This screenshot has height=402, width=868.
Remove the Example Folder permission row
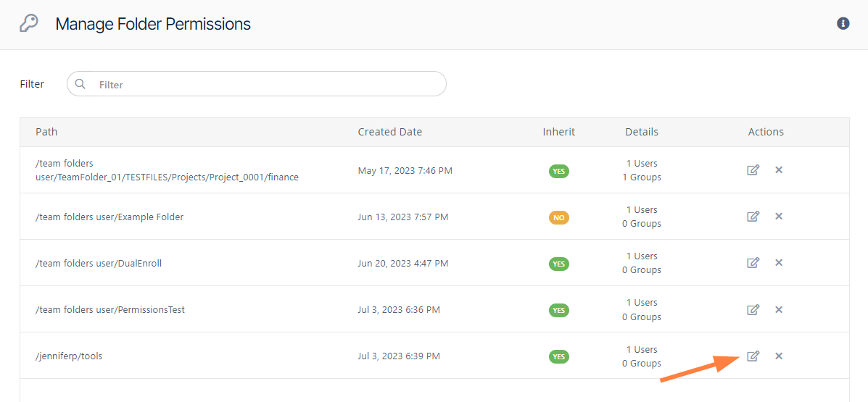point(779,217)
